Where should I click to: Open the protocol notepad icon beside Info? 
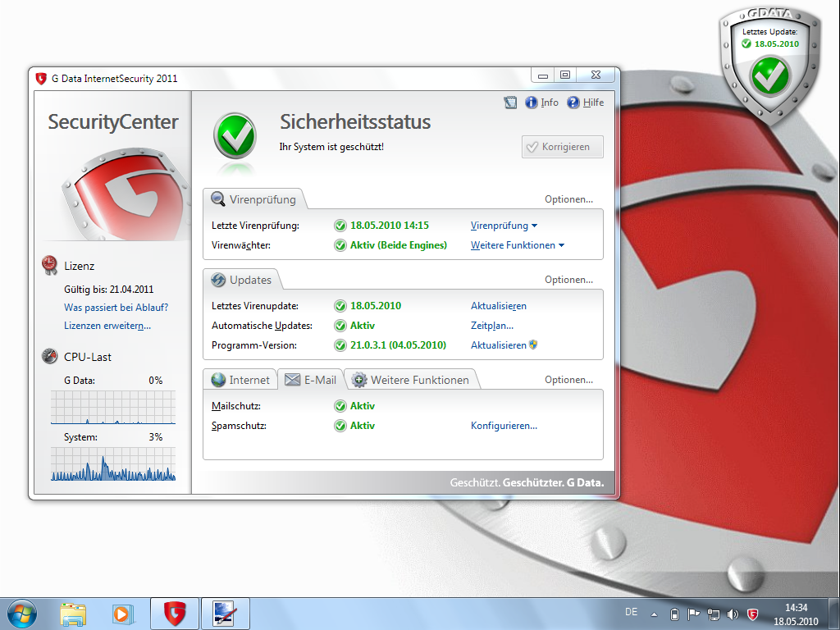point(510,103)
